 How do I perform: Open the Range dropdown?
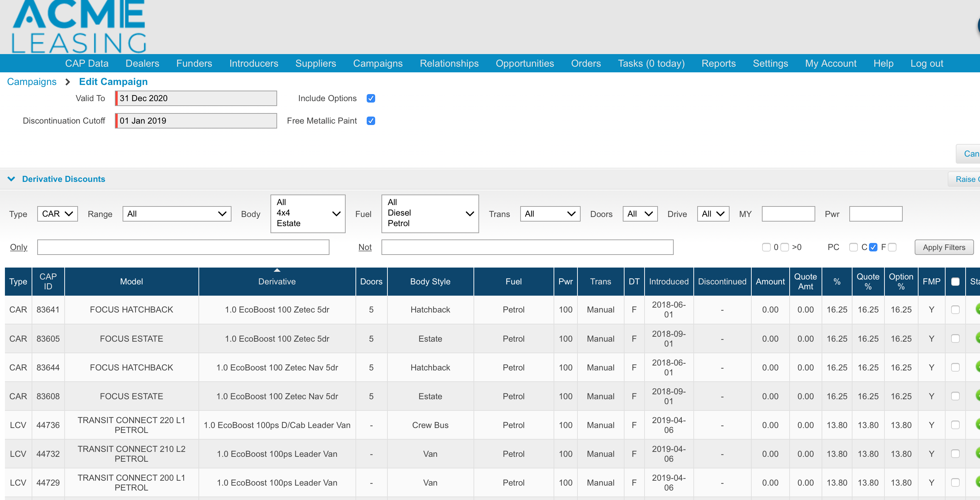click(177, 214)
